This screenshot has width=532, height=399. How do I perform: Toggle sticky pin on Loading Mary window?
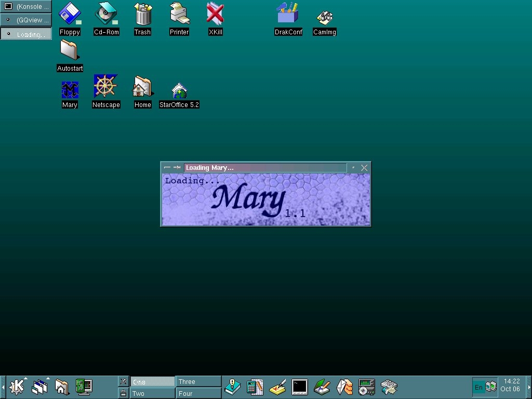point(177,167)
